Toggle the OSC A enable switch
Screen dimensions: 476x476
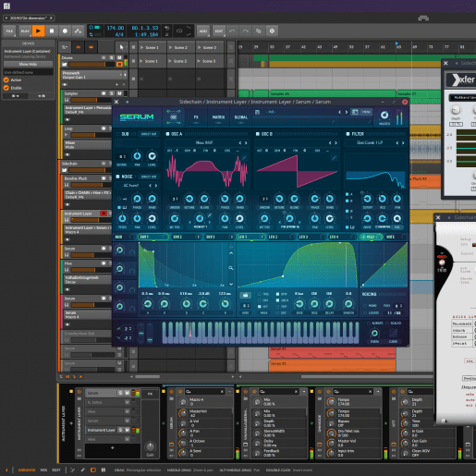tap(167, 134)
